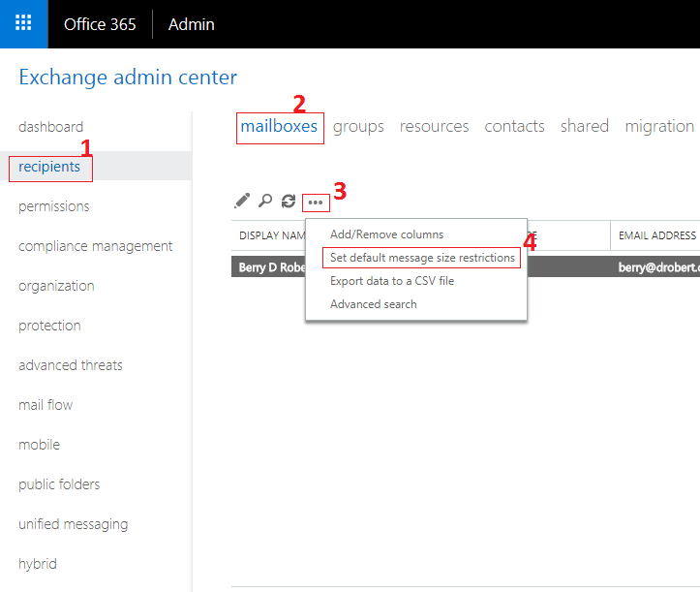Go to mail flow section
This screenshot has width=700, height=592.
(x=46, y=405)
